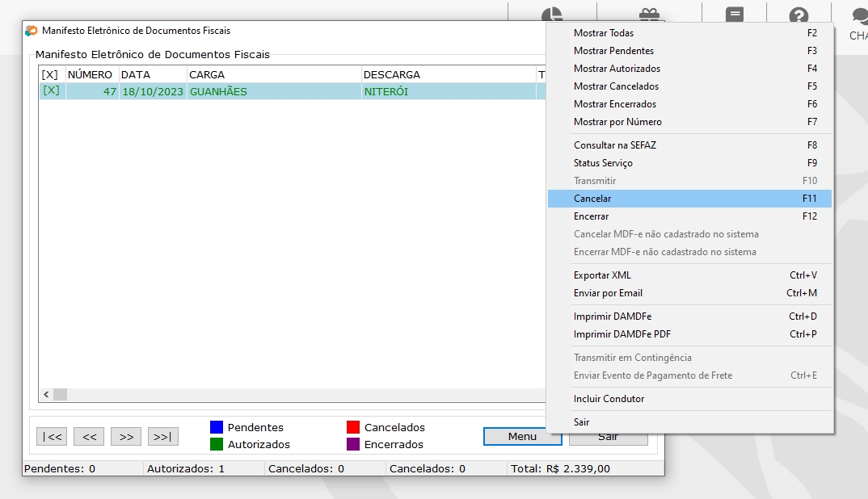Screen dimensions: 868x499
Task: Choose Incluir Condutor from the menu
Action: click(689, 398)
